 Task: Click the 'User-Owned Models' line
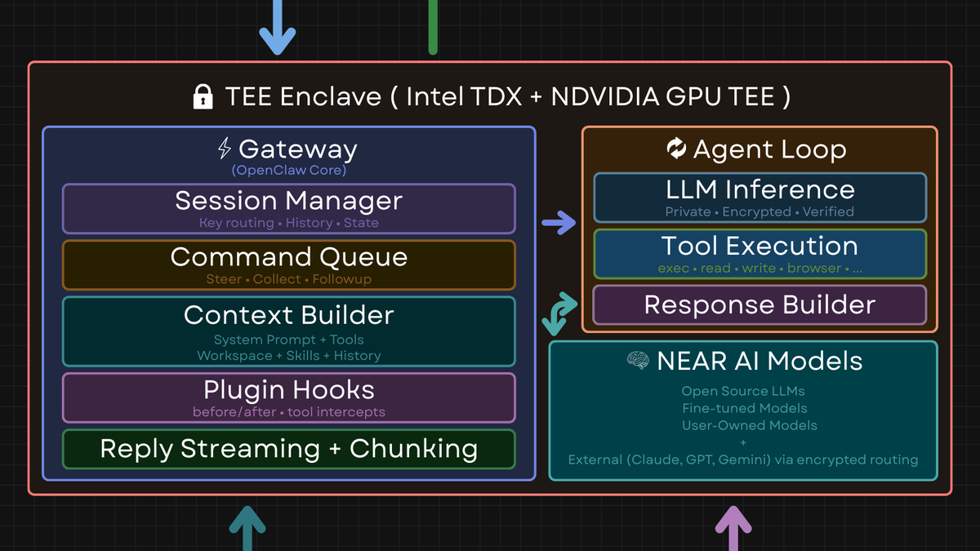pos(750,425)
